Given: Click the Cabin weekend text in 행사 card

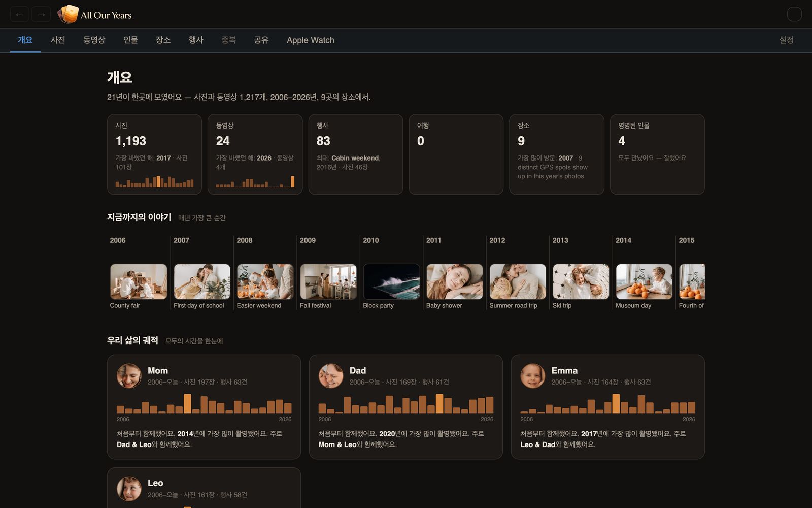Looking at the screenshot, I should [355, 158].
